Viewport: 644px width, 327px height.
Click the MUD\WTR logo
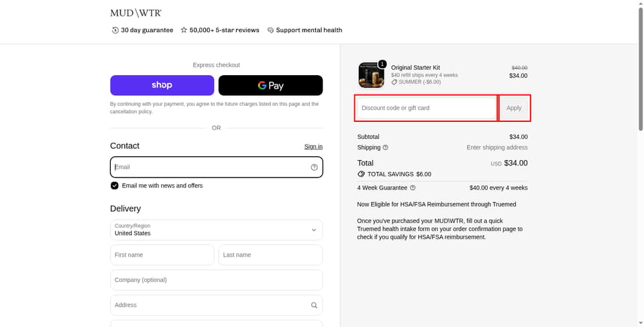click(x=136, y=13)
